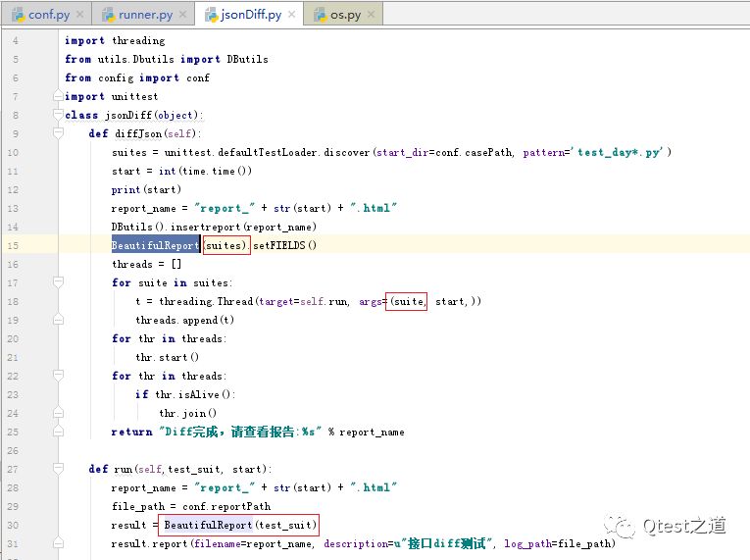Collapse the def diffJson fold marker
Image resolution: width=750 pixels, height=560 pixels.
pyautogui.click(x=58, y=133)
